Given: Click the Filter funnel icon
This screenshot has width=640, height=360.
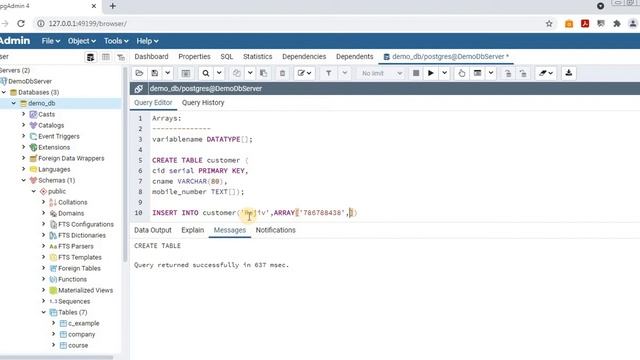Looking at the screenshot, I should click(329, 73).
